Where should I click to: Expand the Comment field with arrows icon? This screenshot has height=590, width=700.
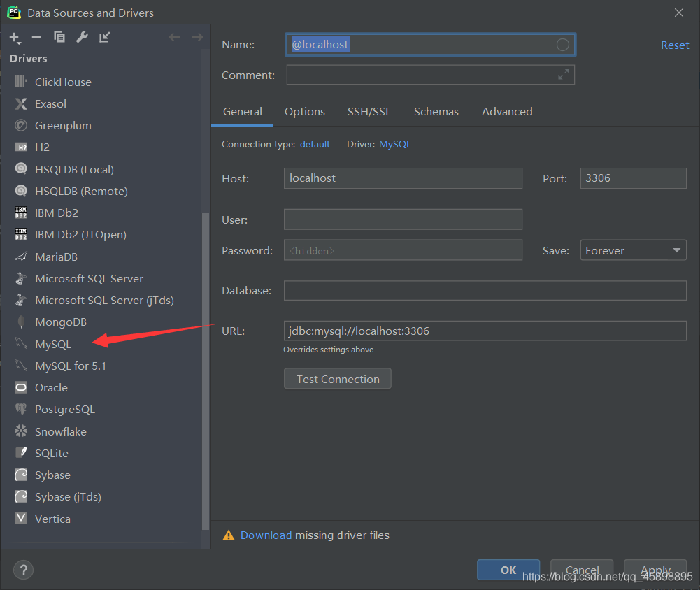pos(564,75)
